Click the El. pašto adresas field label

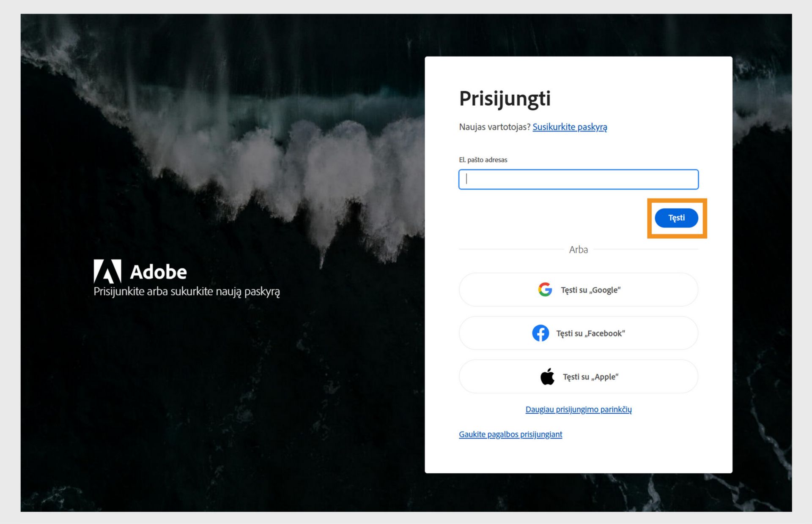[x=483, y=160]
